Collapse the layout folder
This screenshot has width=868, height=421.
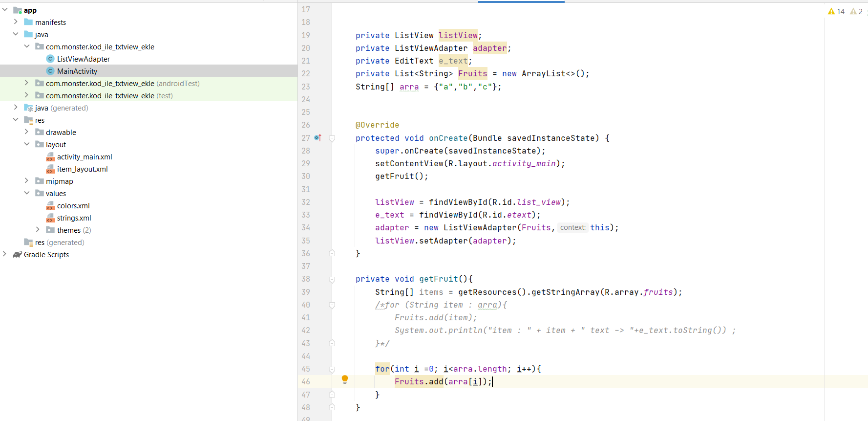point(26,144)
